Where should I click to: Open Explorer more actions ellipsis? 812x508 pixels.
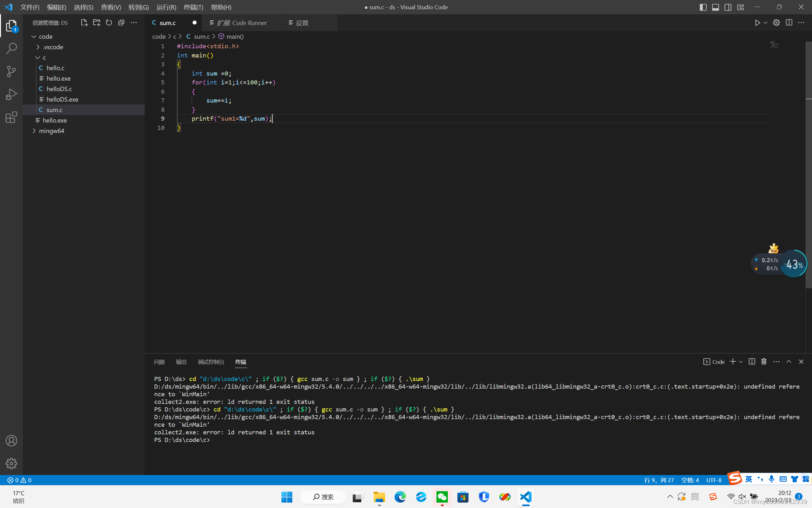click(134, 23)
